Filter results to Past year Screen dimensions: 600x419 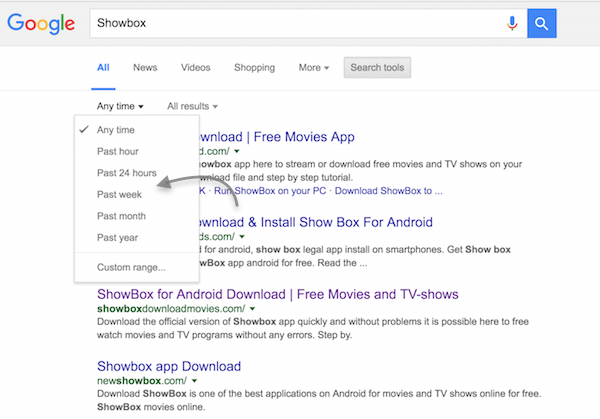click(137, 238)
